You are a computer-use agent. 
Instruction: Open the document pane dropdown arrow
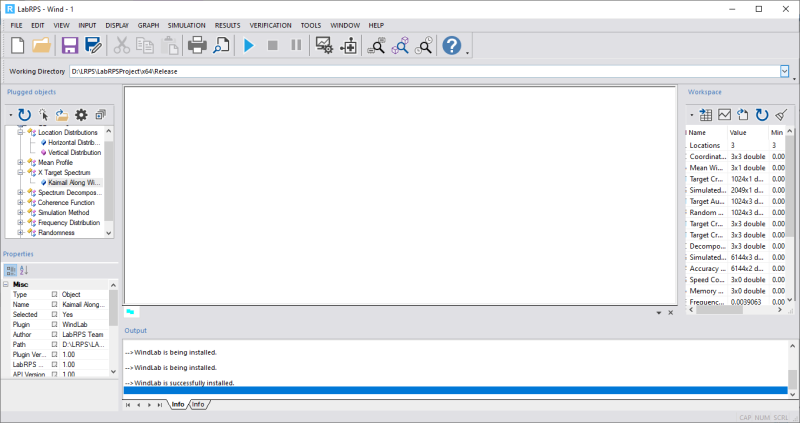pyautogui.click(x=659, y=312)
